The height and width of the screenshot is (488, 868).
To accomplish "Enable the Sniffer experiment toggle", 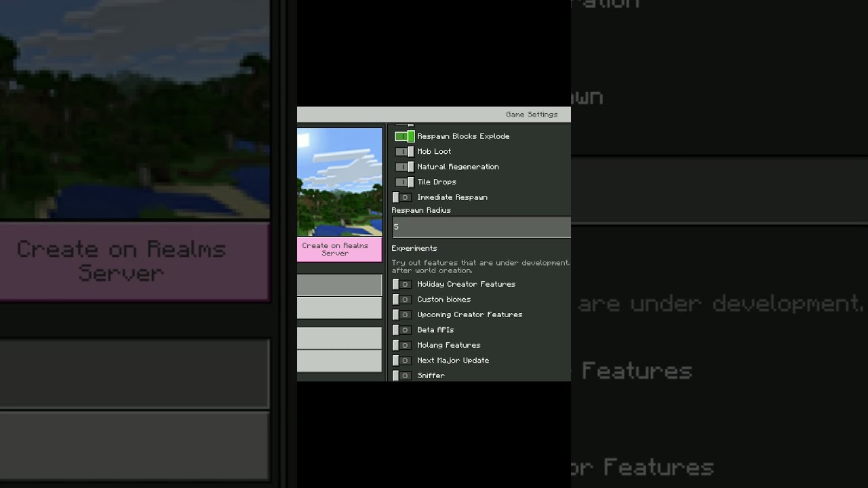I will [402, 375].
